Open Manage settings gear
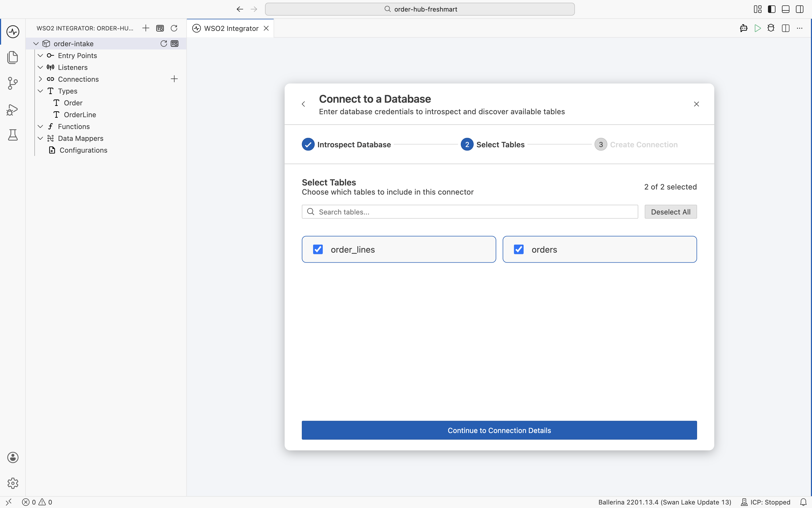The height and width of the screenshot is (508, 812). pyautogui.click(x=13, y=483)
